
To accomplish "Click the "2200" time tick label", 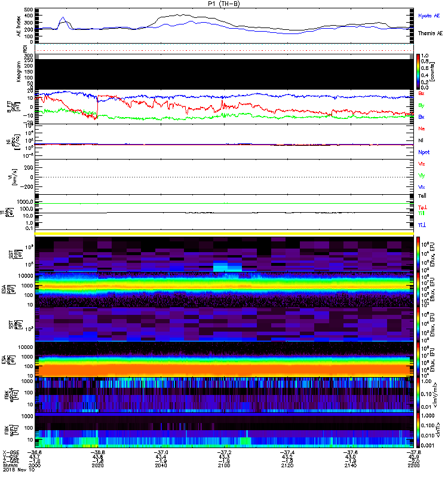I will [413, 465].
